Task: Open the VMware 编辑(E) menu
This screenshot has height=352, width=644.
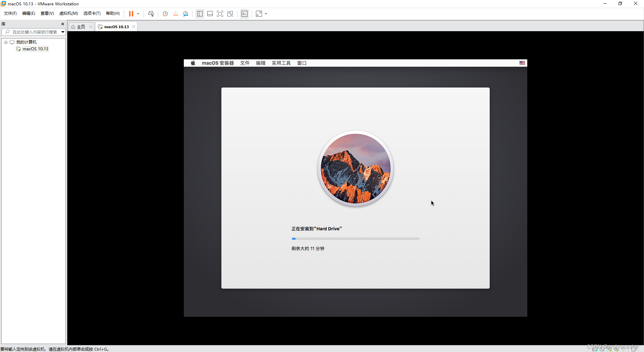Action: point(29,13)
